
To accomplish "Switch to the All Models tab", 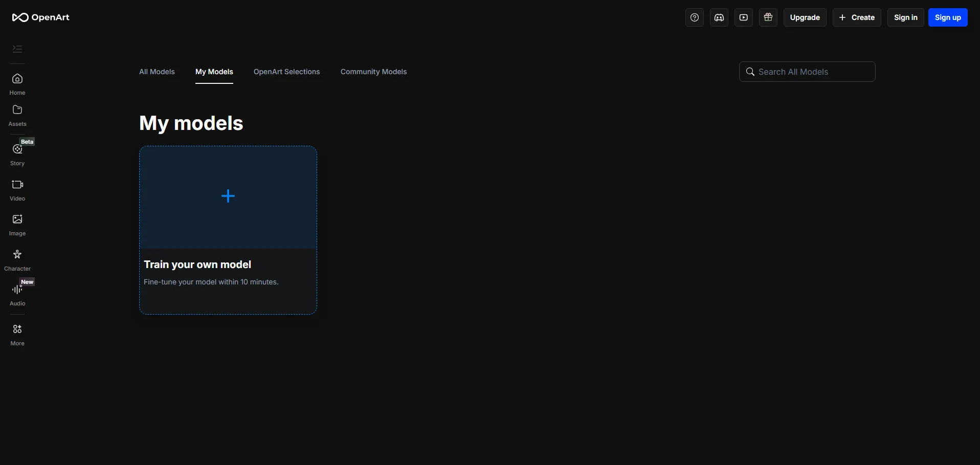I will click(157, 72).
